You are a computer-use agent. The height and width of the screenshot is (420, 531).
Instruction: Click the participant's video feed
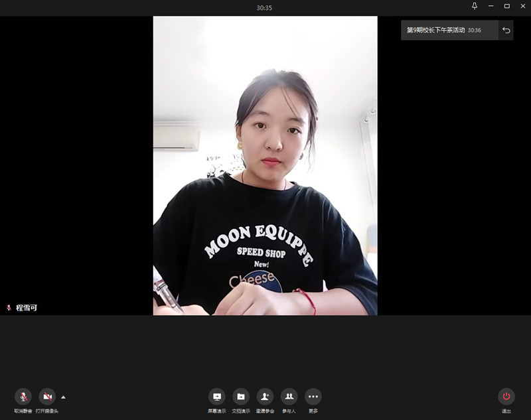pyautogui.click(x=265, y=166)
